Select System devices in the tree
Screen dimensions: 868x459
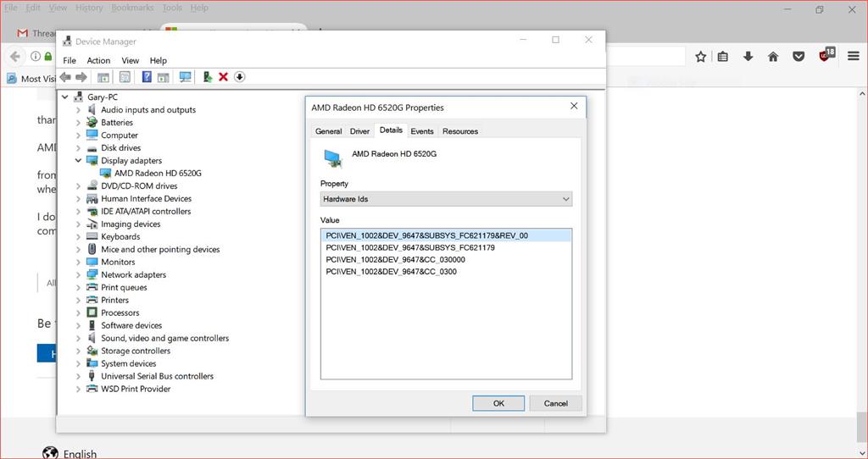pos(129,363)
